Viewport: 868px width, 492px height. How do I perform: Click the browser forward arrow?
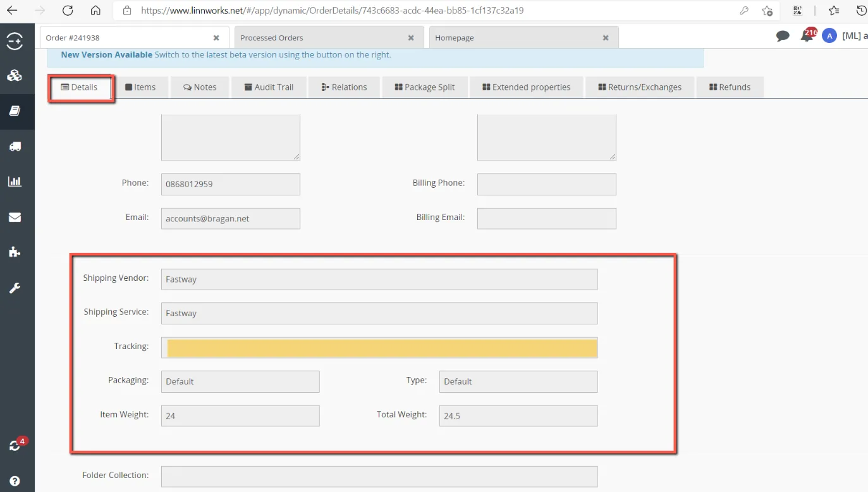[40, 10]
